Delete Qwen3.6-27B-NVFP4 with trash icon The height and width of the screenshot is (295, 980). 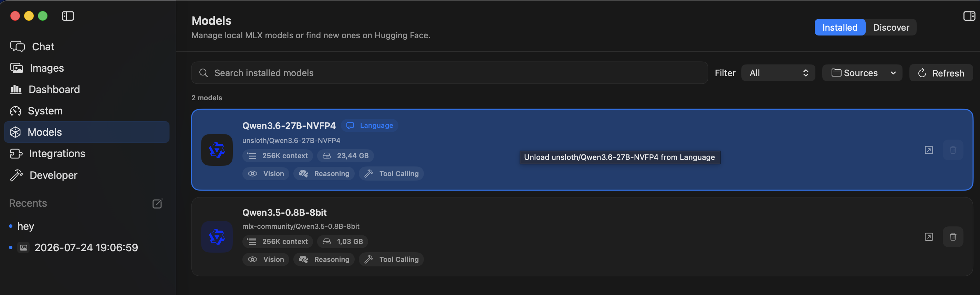952,150
